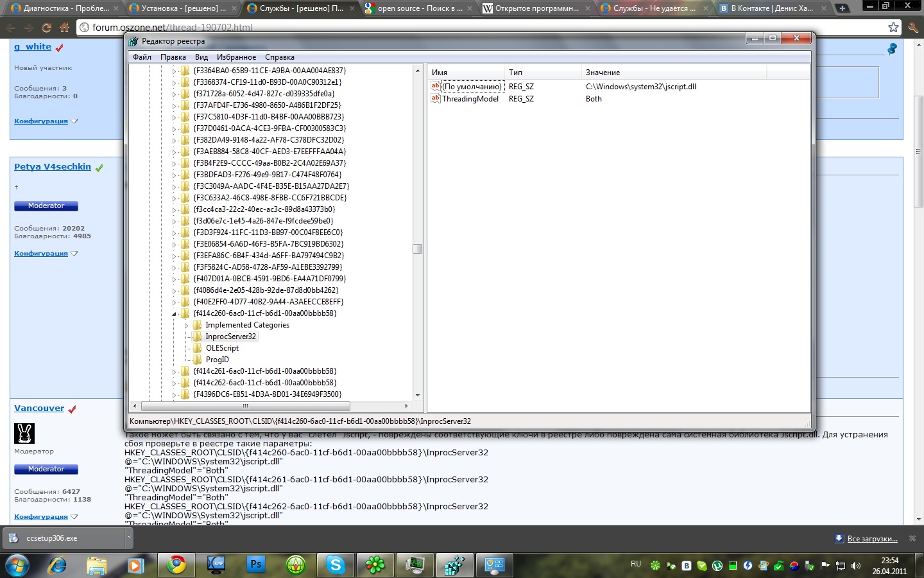Click 'Все загрузки...' downloads link
This screenshot has width=924, height=578.
(x=872, y=539)
